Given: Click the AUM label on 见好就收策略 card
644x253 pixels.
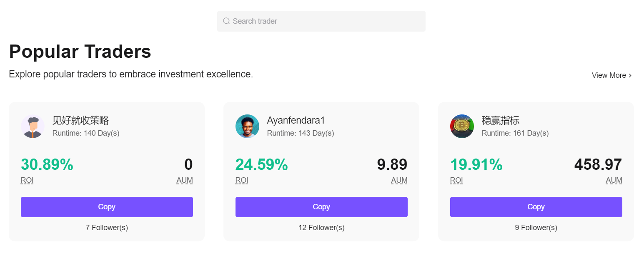Looking at the screenshot, I should pos(184,180).
